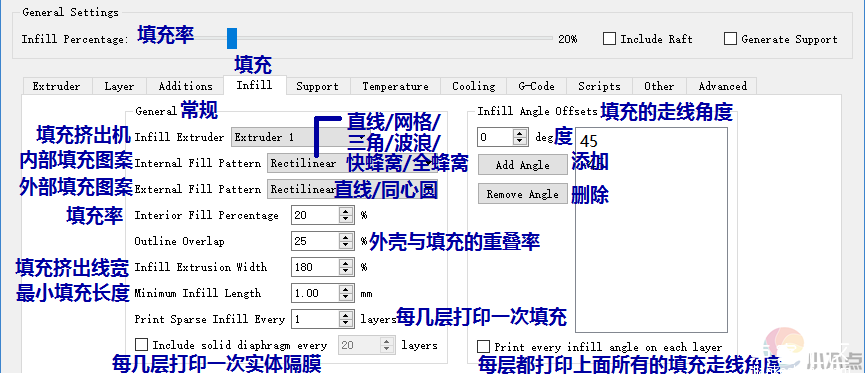Enable the Generate Support checkbox

pos(730,39)
